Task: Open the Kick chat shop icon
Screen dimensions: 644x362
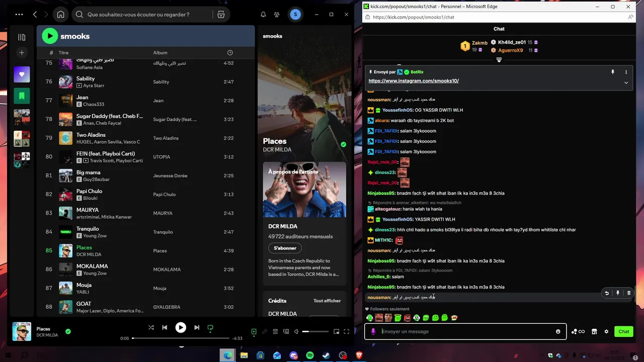Action: click(594, 331)
